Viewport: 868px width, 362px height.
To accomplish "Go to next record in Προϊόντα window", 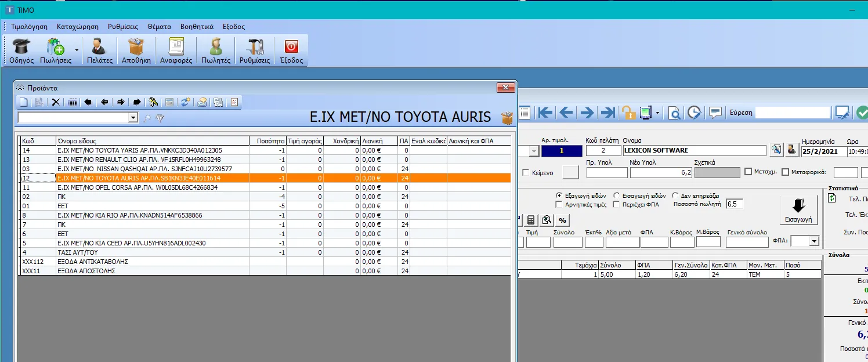I will coord(121,102).
